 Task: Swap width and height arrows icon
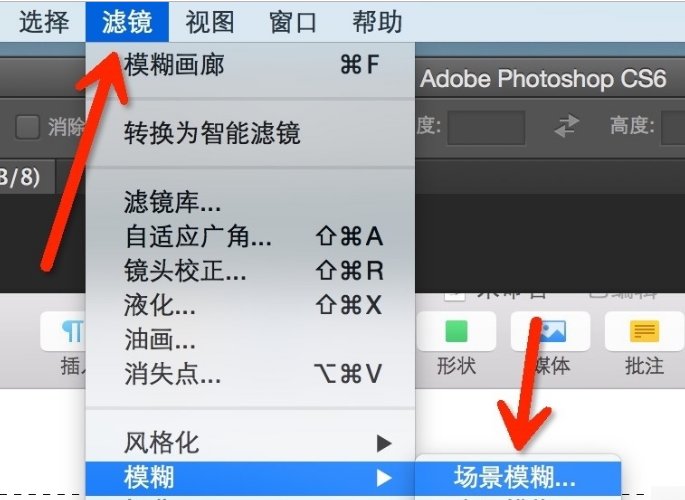click(x=567, y=127)
